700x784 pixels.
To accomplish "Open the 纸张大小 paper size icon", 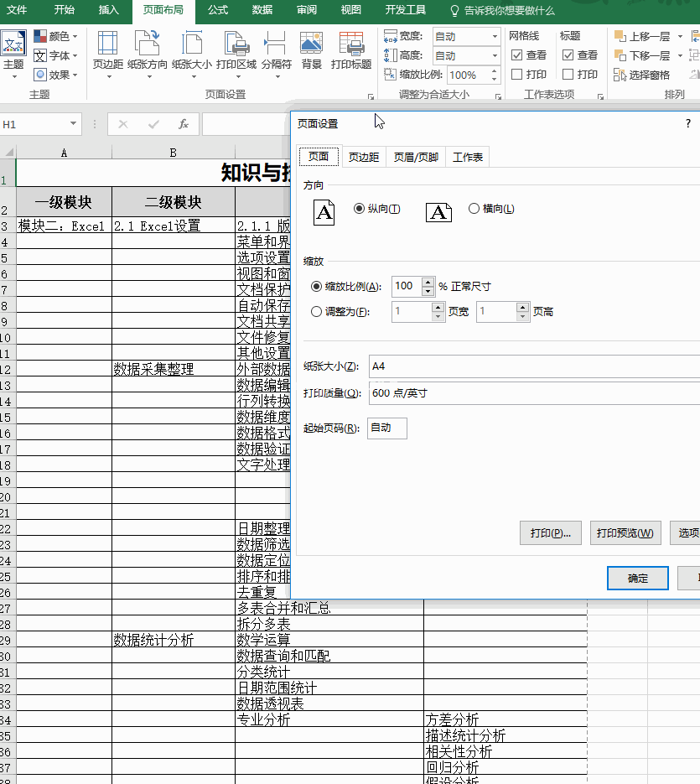I will click(192, 50).
